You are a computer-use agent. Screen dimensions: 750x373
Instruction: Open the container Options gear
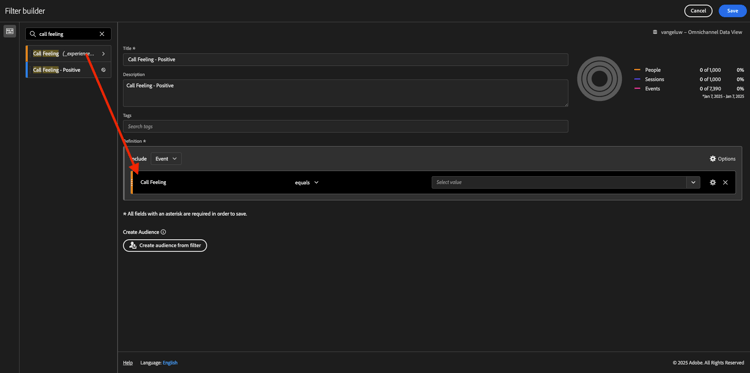tap(722, 159)
